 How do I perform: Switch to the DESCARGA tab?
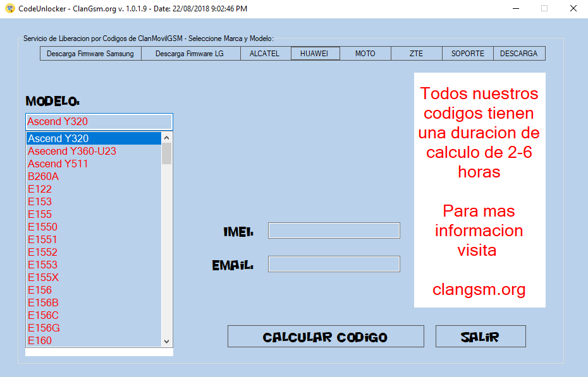pyautogui.click(x=519, y=53)
